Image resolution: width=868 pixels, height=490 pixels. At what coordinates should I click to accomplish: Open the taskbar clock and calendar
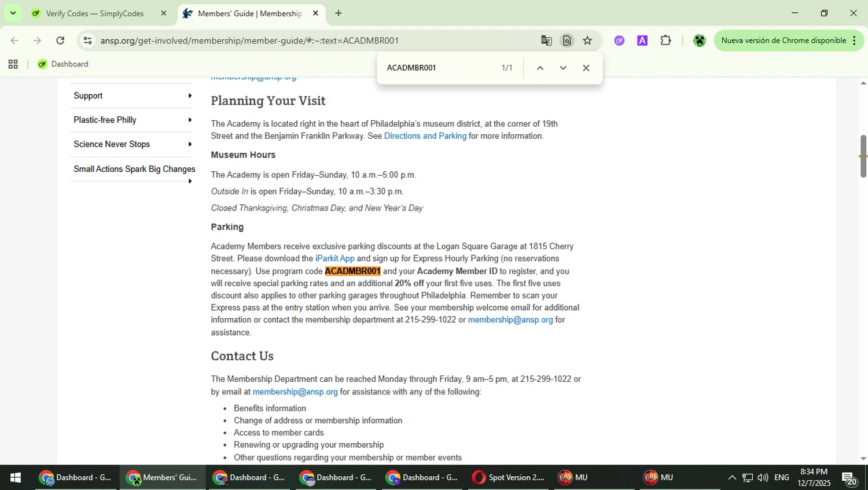point(814,478)
